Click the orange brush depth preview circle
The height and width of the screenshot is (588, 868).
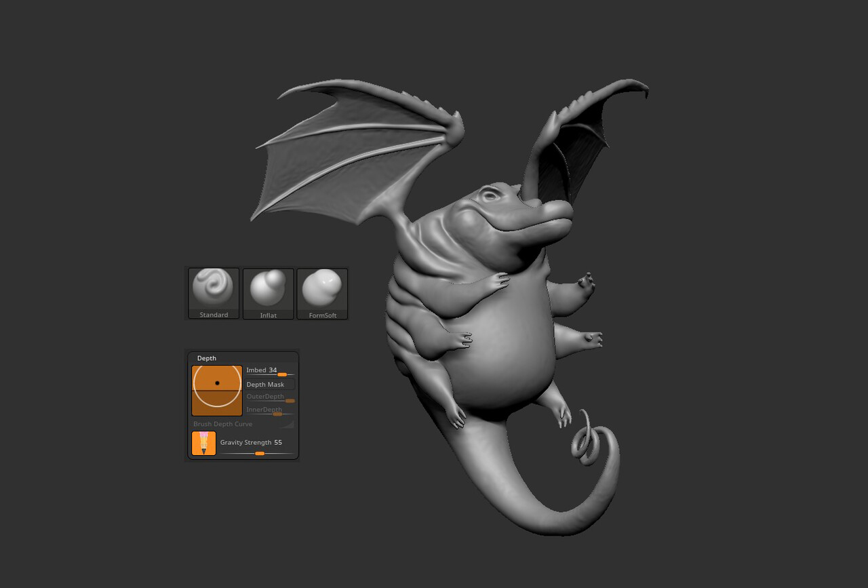(x=217, y=390)
